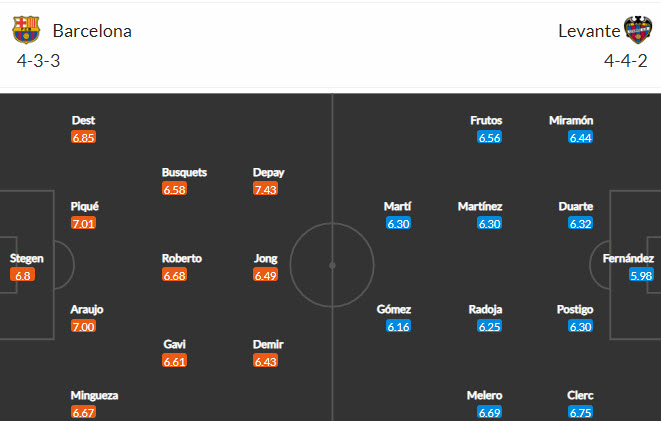Click the Barcelona club crest
Viewport: 661px width, 421px height.
(26, 30)
